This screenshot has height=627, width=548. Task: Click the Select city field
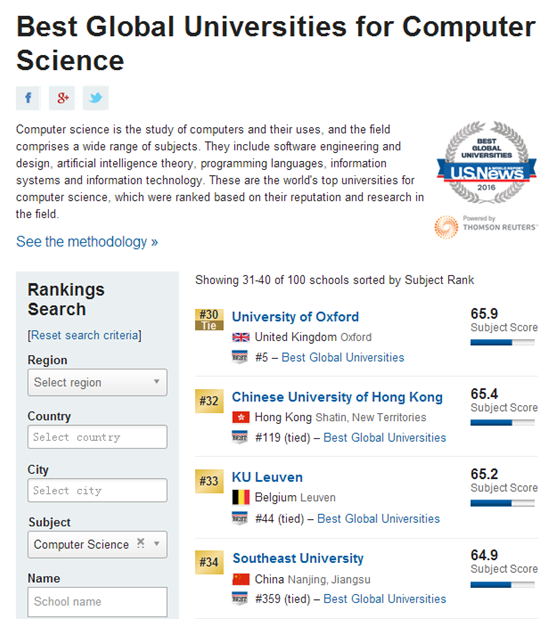pos(97,490)
